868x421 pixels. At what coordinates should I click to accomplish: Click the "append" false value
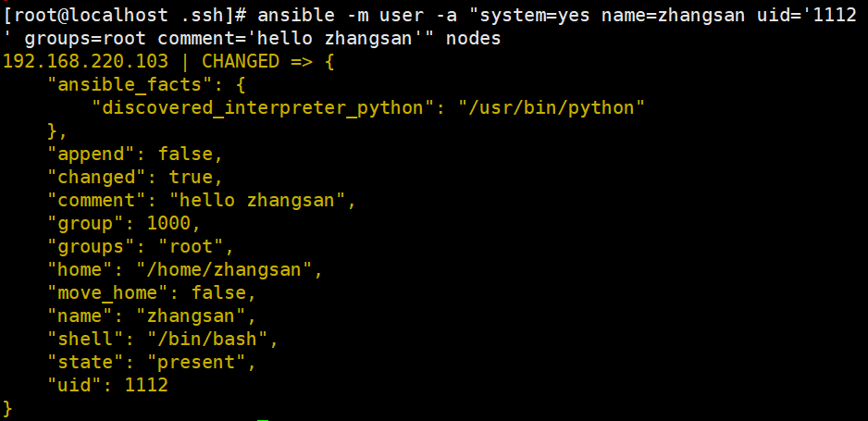pyautogui.click(x=185, y=155)
